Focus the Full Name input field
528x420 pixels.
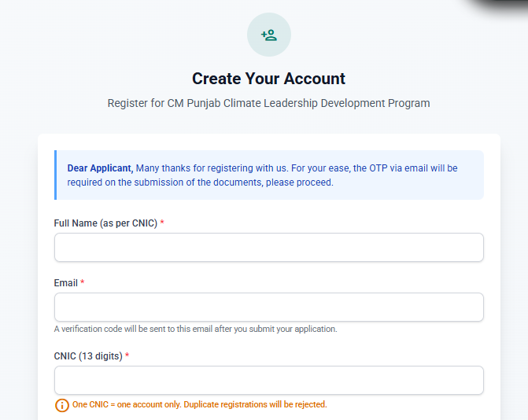(268, 247)
